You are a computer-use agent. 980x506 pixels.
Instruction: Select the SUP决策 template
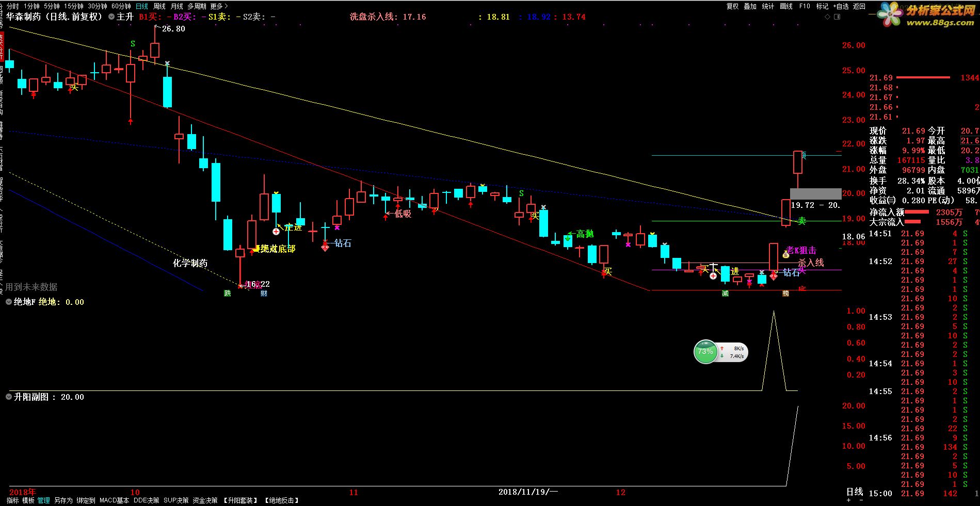[x=176, y=500]
